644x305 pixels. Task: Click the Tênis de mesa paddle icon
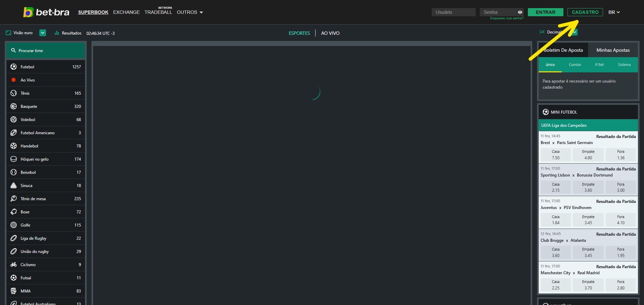tap(14, 198)
